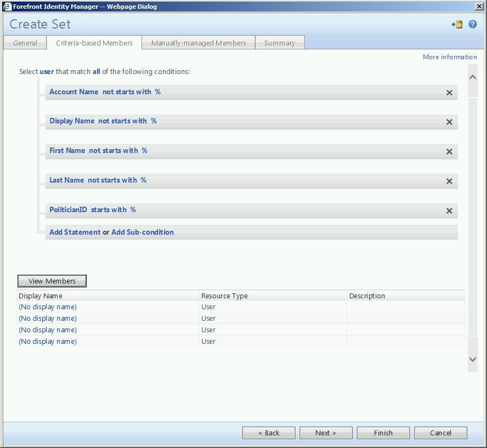The width and height of the screenshot is (487, 448).
Task: Click the Display Name attribute in conditions
Action: (x=72, y=121)
